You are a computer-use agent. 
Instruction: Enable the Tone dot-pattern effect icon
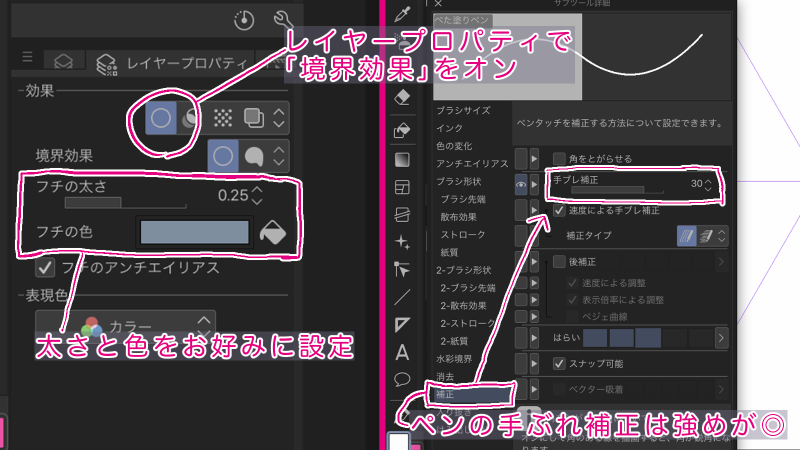[223, 118]
